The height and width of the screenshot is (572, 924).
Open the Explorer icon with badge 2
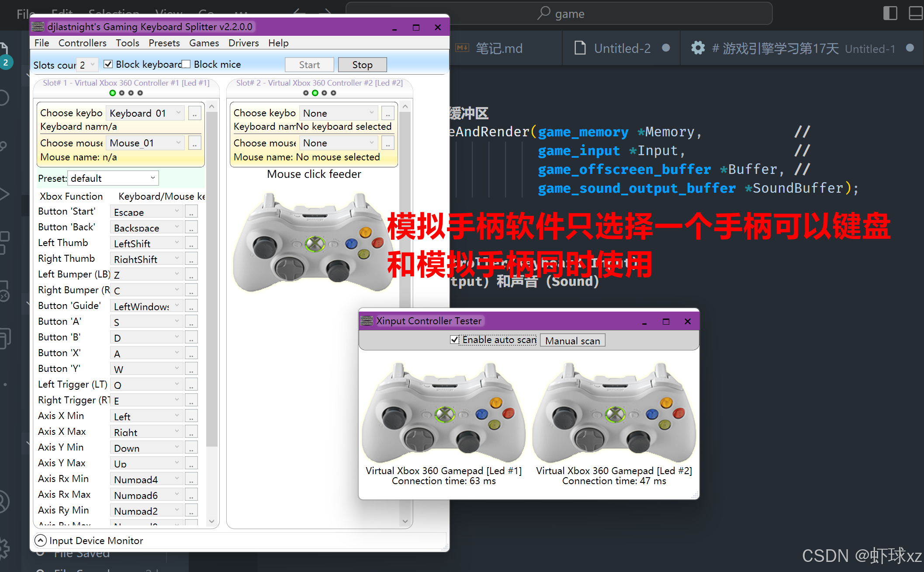4,56
